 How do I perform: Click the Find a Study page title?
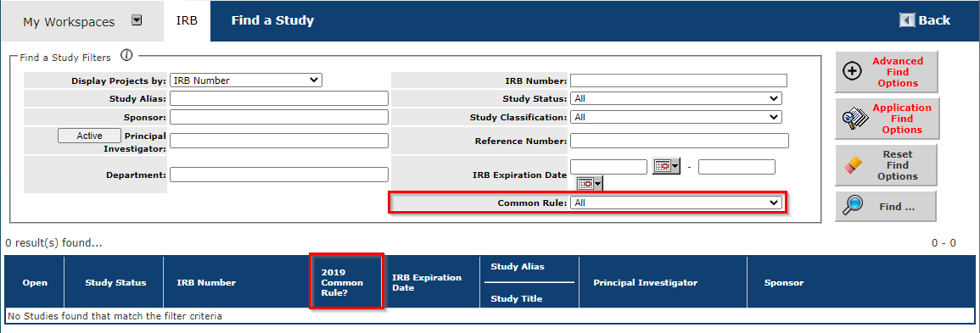tap(272, 20)
